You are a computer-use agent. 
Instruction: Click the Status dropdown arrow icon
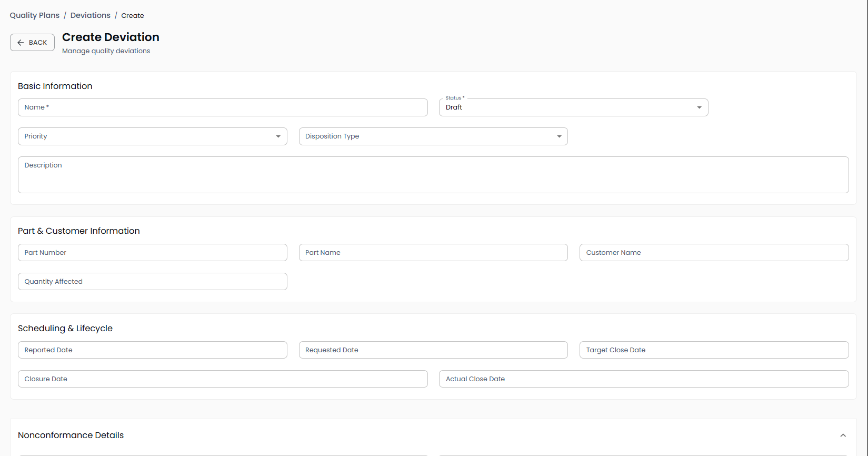coord(699,107)
